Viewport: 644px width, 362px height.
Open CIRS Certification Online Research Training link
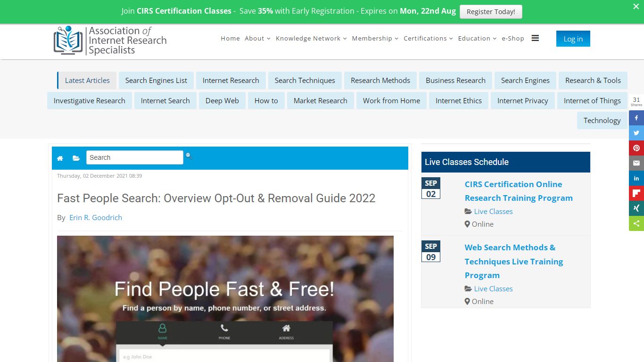519,191
